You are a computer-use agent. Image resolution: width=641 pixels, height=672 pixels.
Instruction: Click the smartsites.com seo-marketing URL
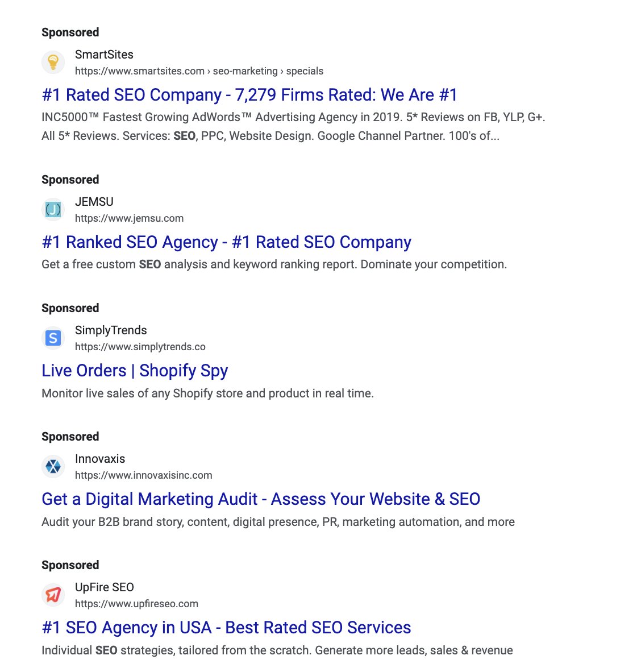(199, 71)
